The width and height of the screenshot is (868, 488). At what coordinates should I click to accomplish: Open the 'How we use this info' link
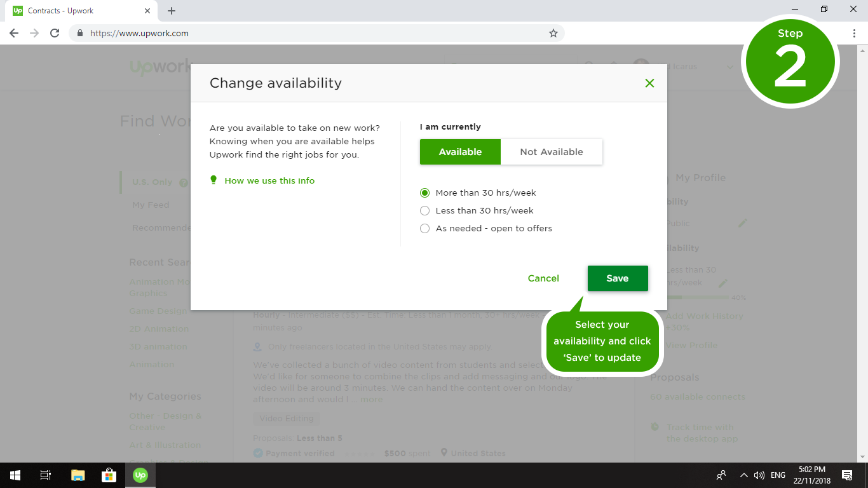pyautogui.click(x=269, y=181)
